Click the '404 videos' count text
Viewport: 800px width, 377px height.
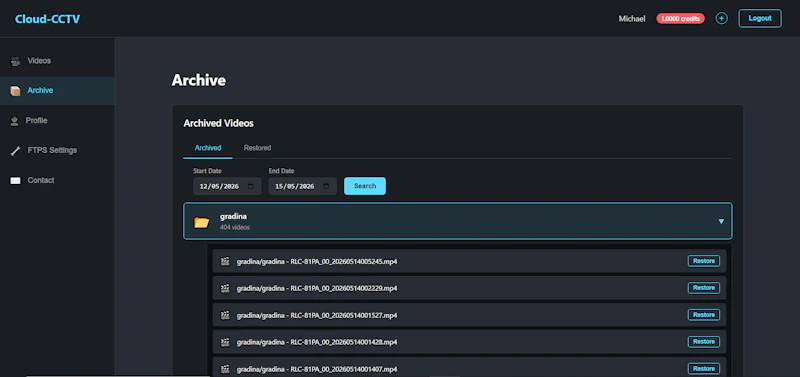click(235, 228)
